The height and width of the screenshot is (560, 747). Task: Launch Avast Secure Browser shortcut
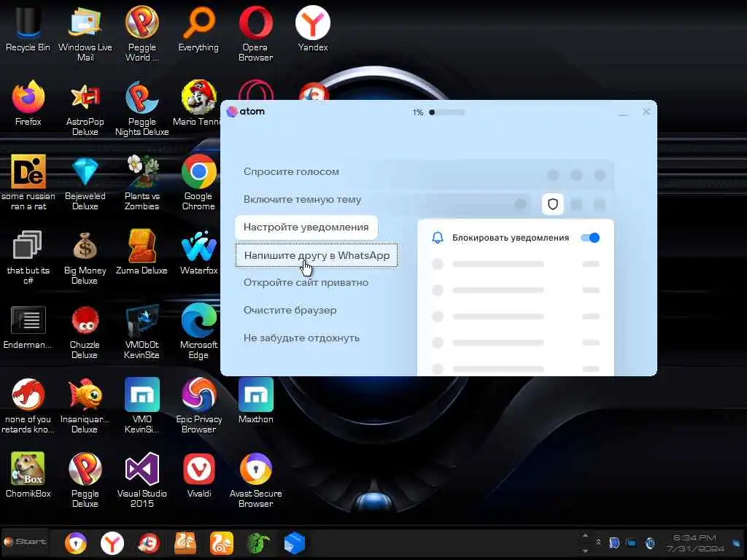point(256,479)
